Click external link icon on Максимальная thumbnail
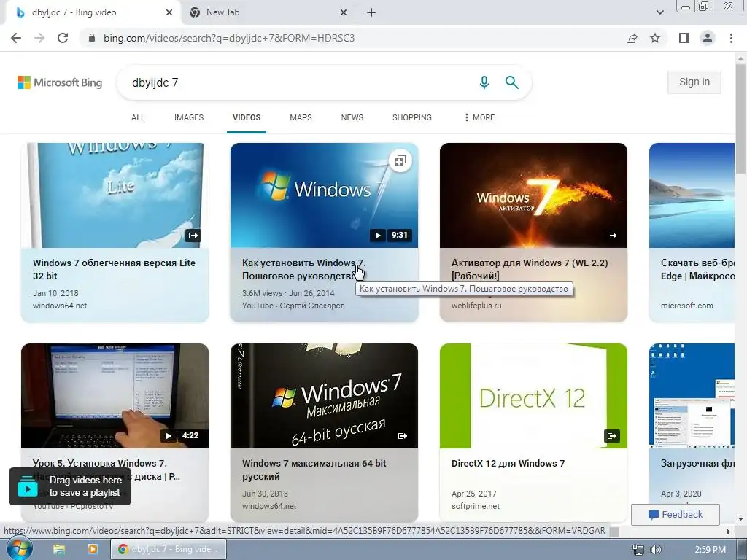 pos(403,436)
